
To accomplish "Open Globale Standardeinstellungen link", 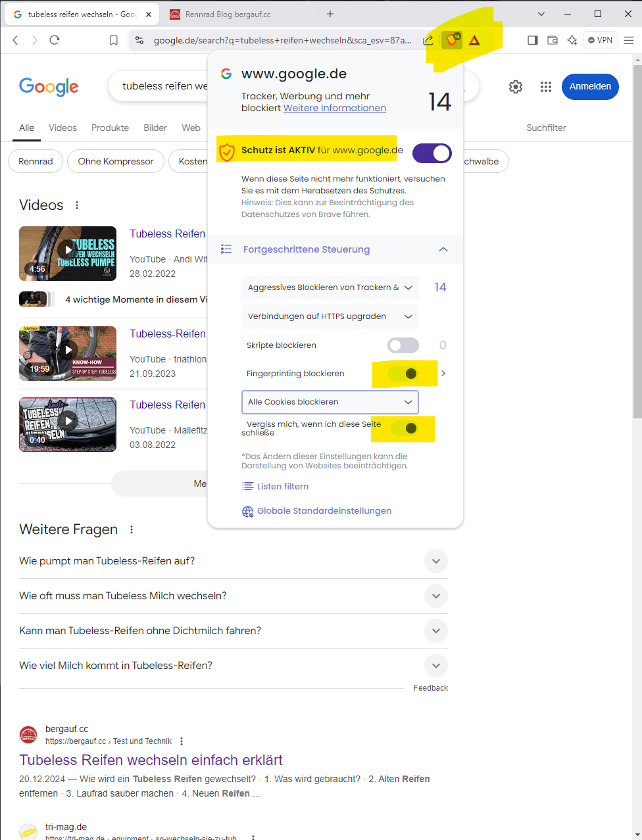I will click(x=324, y=511).
